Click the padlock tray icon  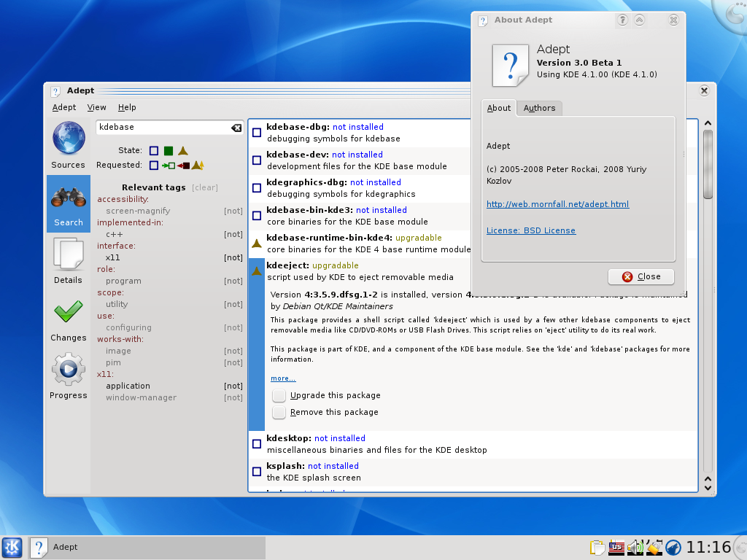(x=654, y=548)
